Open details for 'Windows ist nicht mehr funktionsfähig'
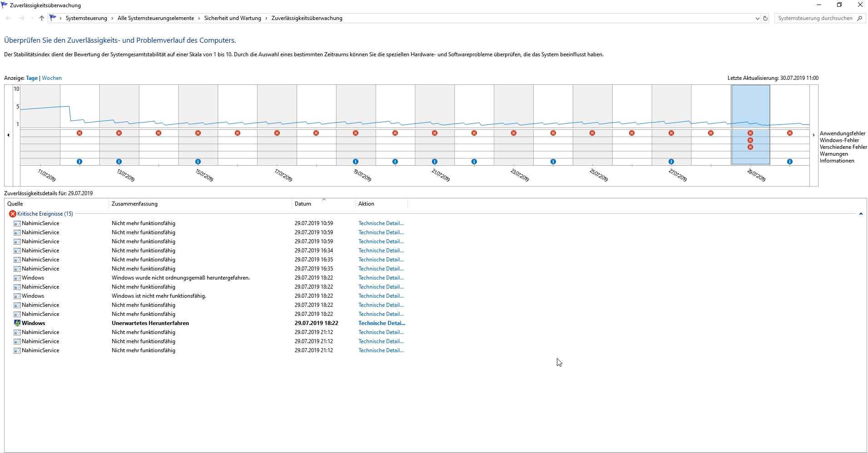Image resolution: width=868 pixels, height=453 pixels. pyautogui.click(x=381, y=296)
